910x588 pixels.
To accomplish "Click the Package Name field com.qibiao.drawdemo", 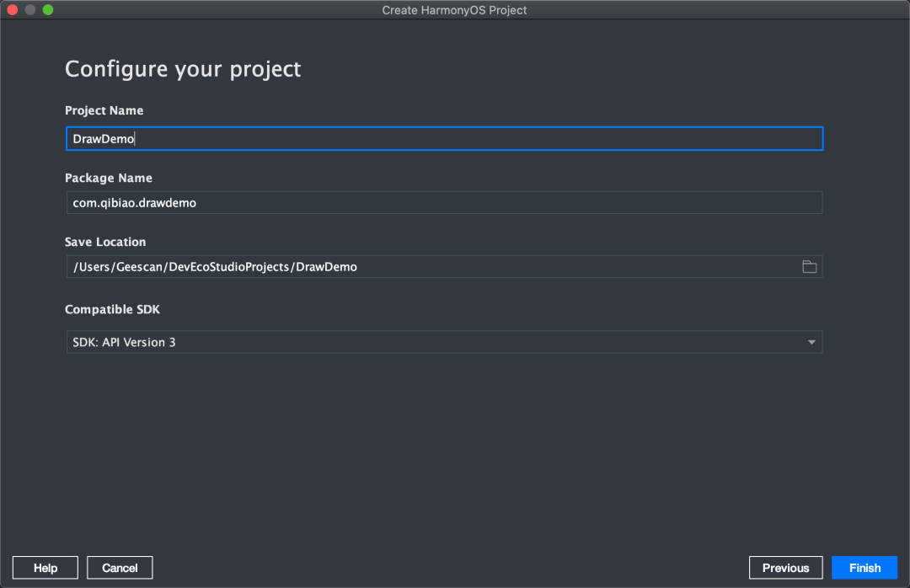I will (x=445, y=202).
